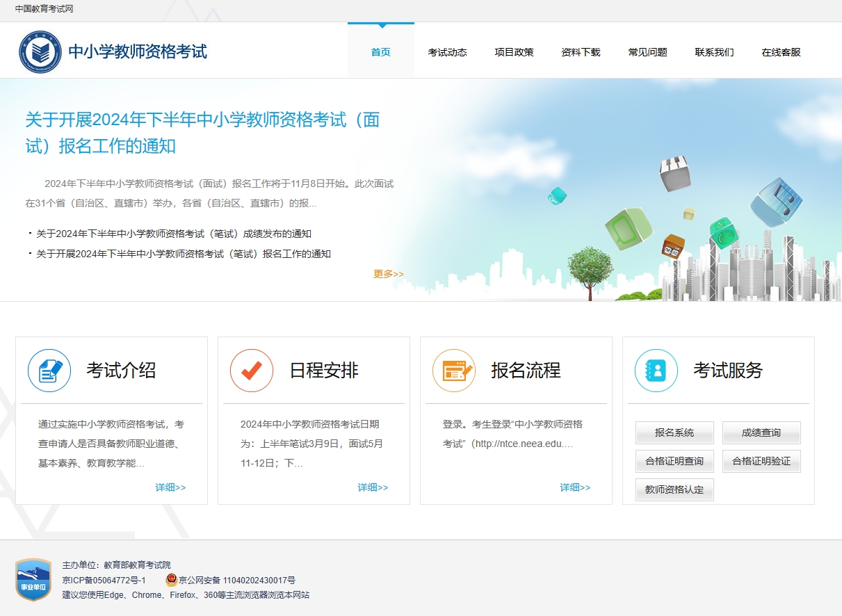Open the 常见问题 section

tap(647, 51)
